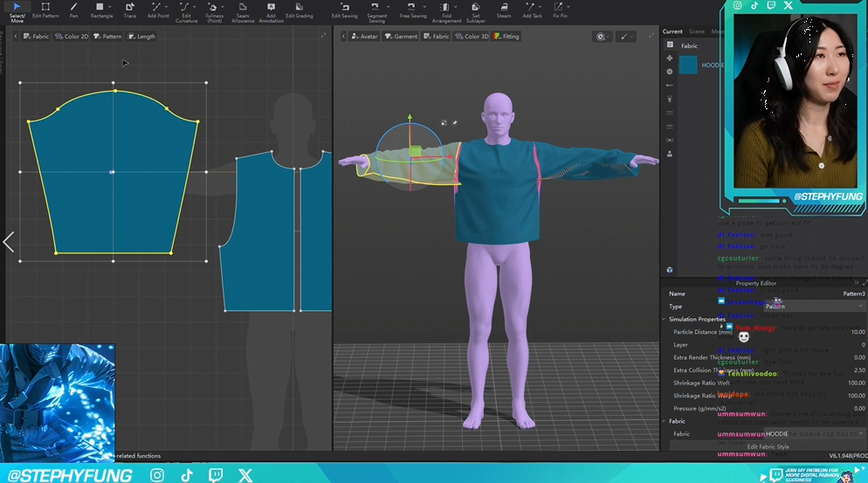
Task: Select the Seam Allowance tool
Action: (x=243, y=11)
